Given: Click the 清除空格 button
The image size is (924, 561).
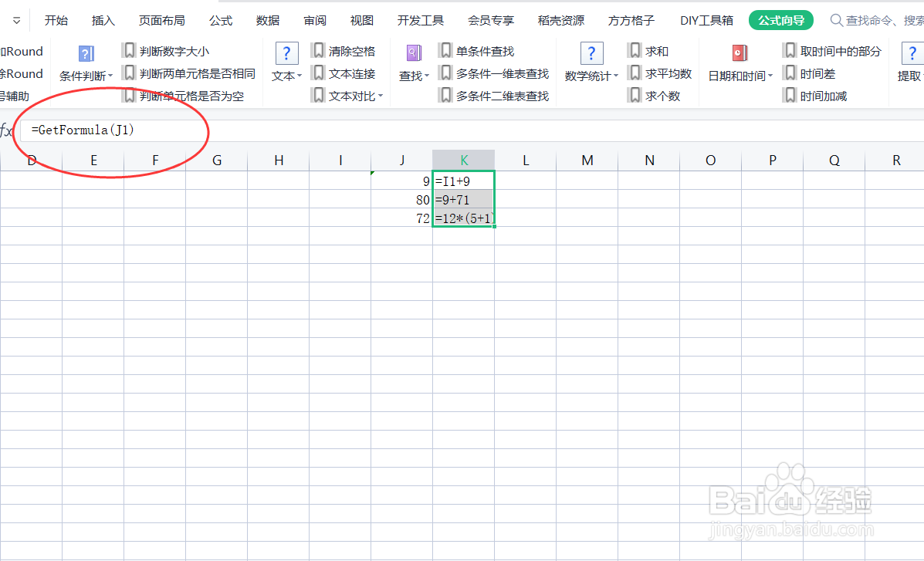Looking at the screenshot, I should [344, 51].
